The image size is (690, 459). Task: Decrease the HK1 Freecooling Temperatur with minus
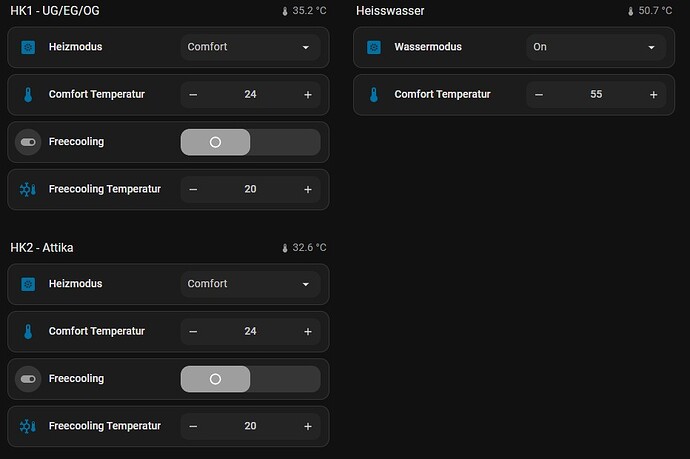pyautogui.click(x=193, y=189)
